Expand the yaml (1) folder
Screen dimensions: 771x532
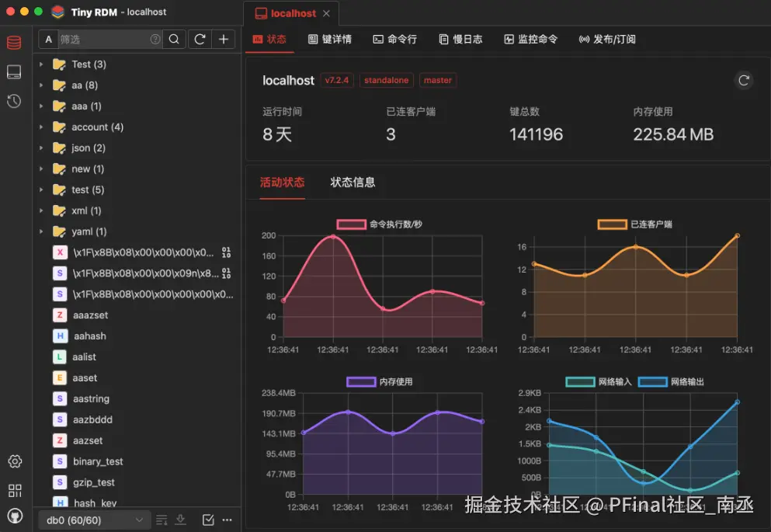click(x=41, y=231)
